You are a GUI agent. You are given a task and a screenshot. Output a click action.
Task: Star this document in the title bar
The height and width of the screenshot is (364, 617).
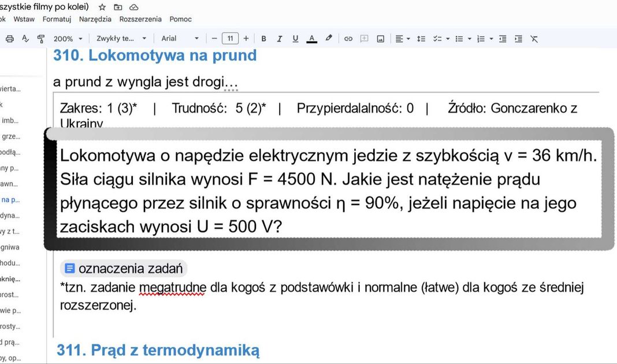pyautogui.click(x=102, y=7)
